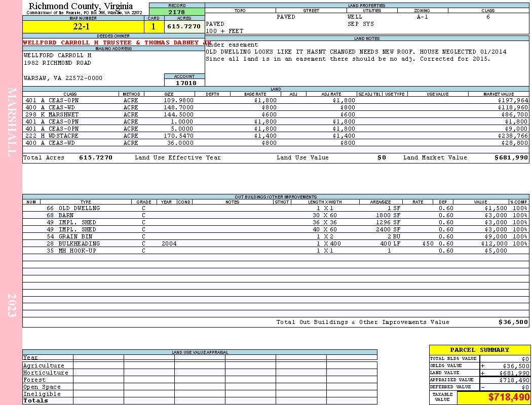Click the utilities value SEP SYS

click(361, 24)
